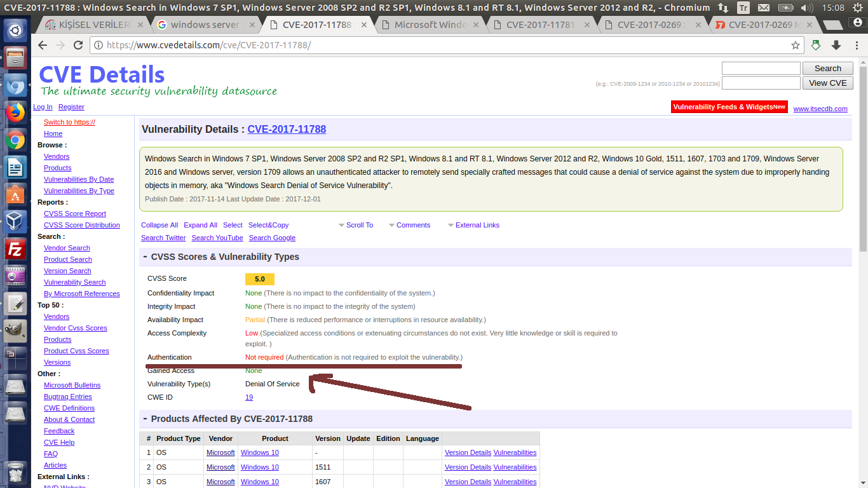Viewport: 868px width, 488px height.
Task: Open By Microsoft References in the sidebar
Action: click(x=82, y=294)
